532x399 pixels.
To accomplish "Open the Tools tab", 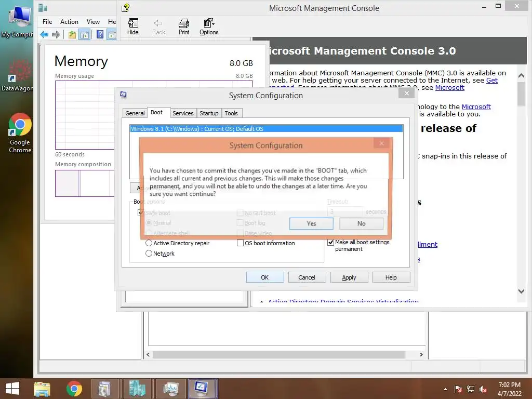I will click(x=231, y=113).
